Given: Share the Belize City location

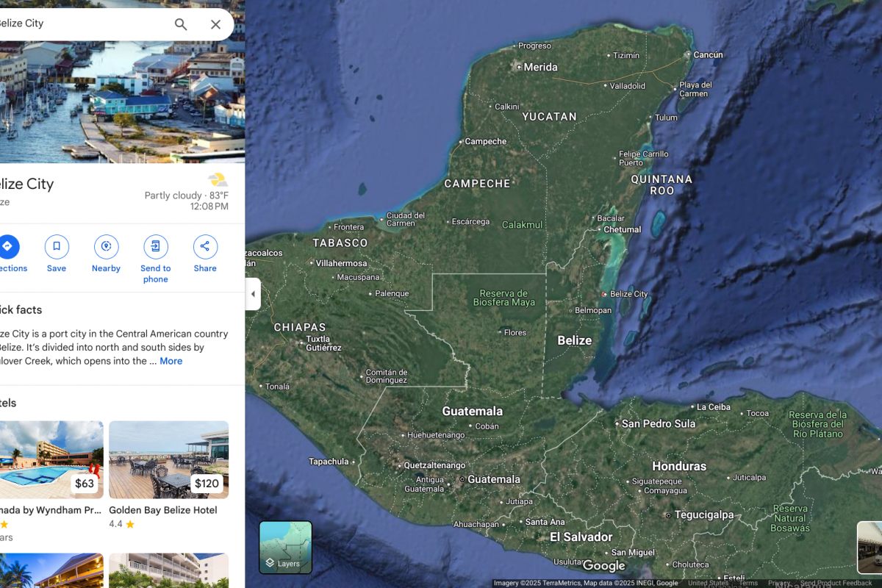Looking at the screenshot, I should click(205, 247).
